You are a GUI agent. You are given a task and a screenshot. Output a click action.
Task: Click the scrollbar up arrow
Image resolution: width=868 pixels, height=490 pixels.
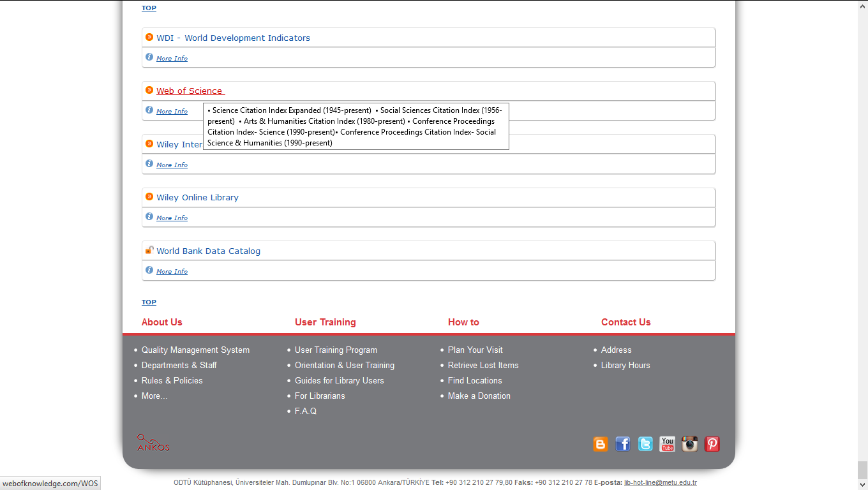863,5
